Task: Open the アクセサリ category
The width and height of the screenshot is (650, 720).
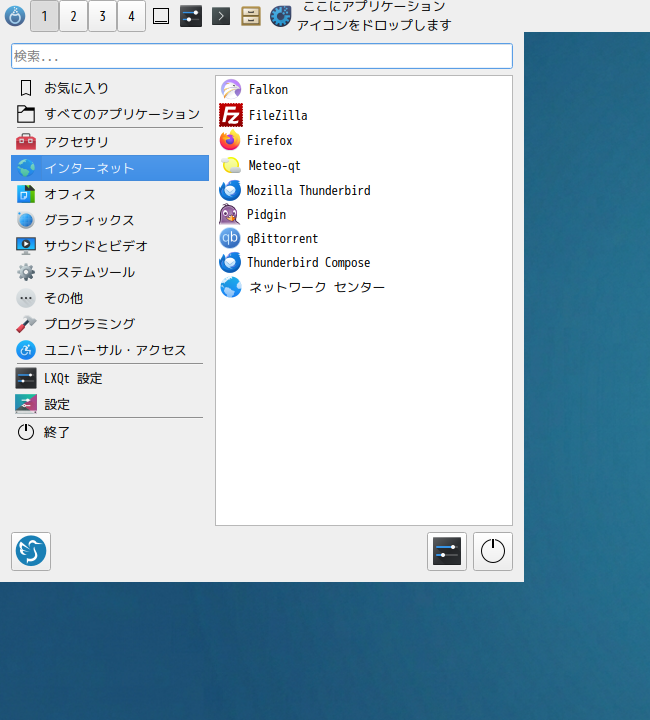Action: 110,142
